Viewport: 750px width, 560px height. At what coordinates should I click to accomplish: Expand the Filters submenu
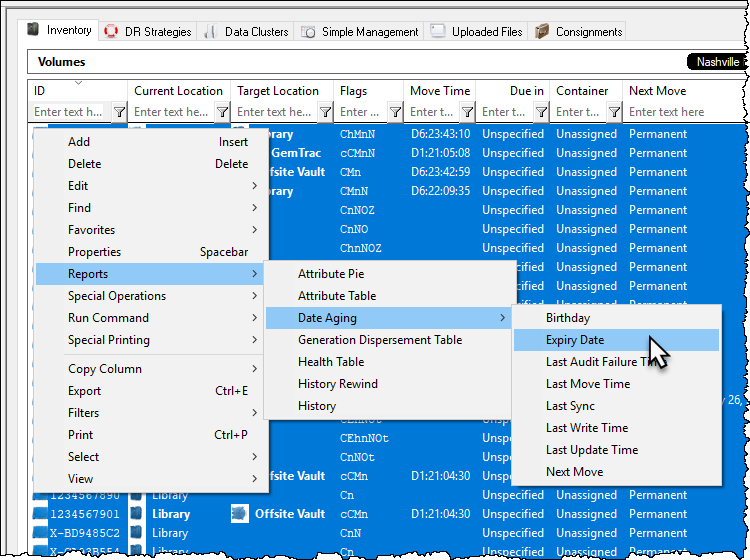[x=149, y=413]
